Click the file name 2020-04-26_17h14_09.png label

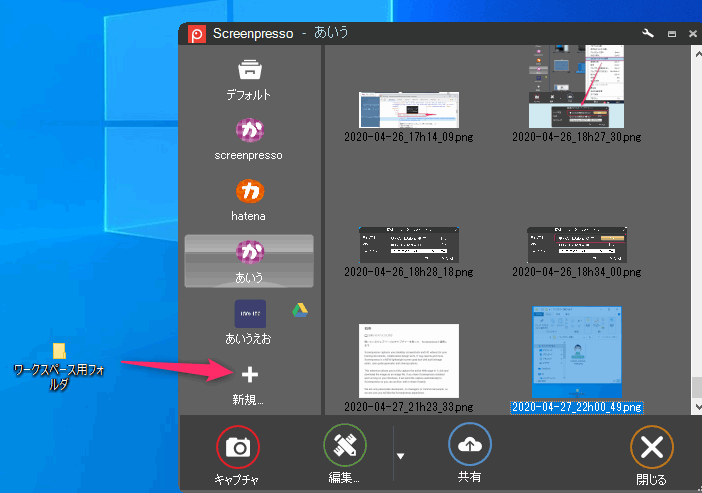[409, 137]
